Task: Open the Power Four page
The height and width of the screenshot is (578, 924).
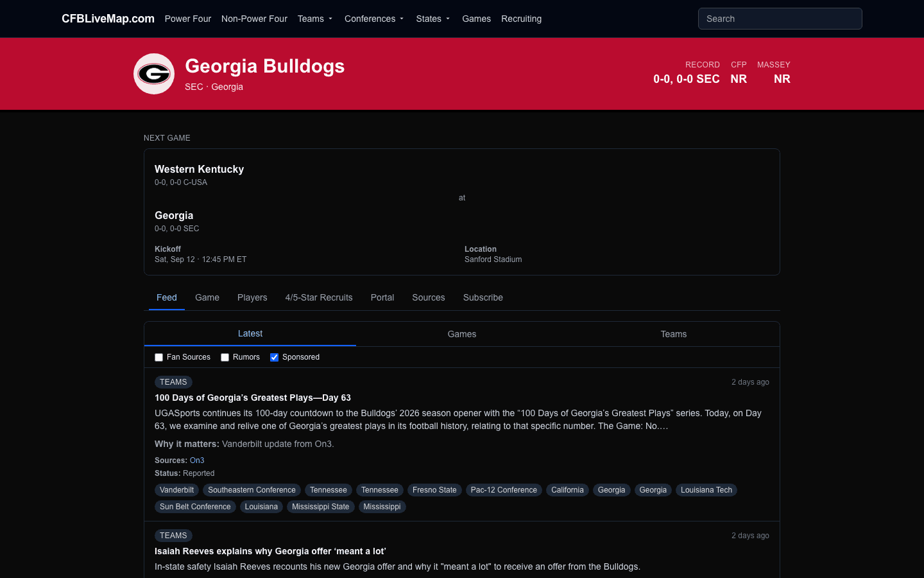Action: [188, 19]
